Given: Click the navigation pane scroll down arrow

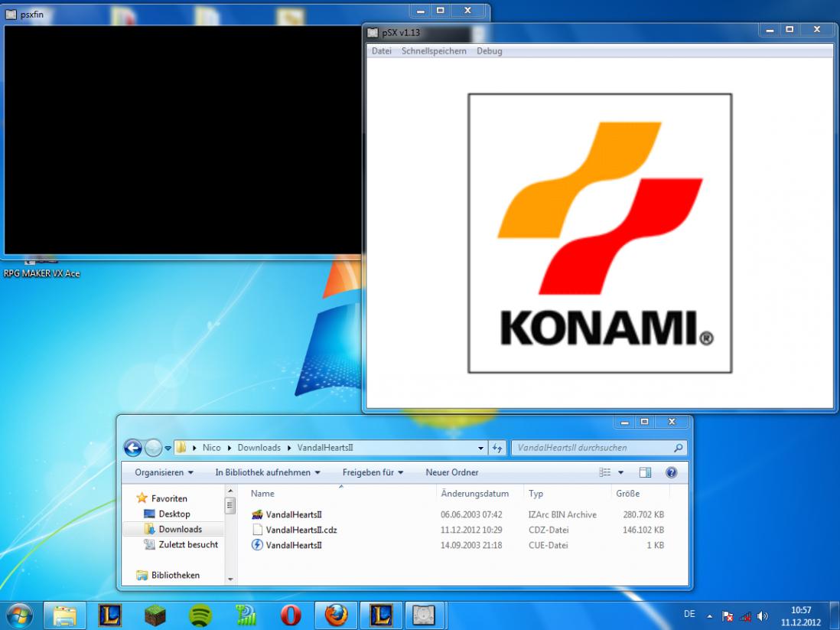Looking at the screenshot, I should tap(230, 579).
